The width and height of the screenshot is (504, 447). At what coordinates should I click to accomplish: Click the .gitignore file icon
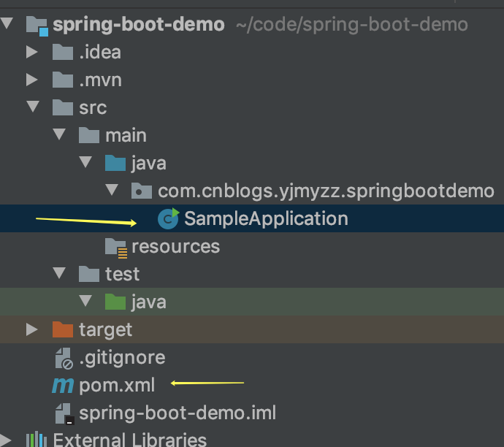64,359
